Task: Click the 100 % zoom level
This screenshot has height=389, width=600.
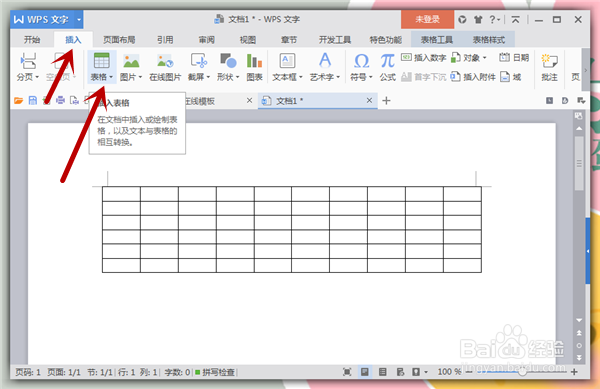Action: pyautogui.click(x=449, y=372)
